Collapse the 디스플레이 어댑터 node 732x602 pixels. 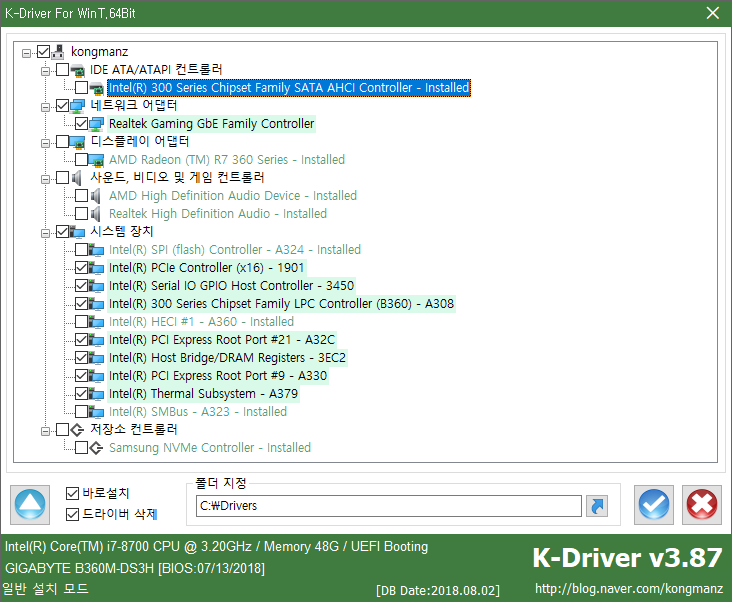coord(45,143)
